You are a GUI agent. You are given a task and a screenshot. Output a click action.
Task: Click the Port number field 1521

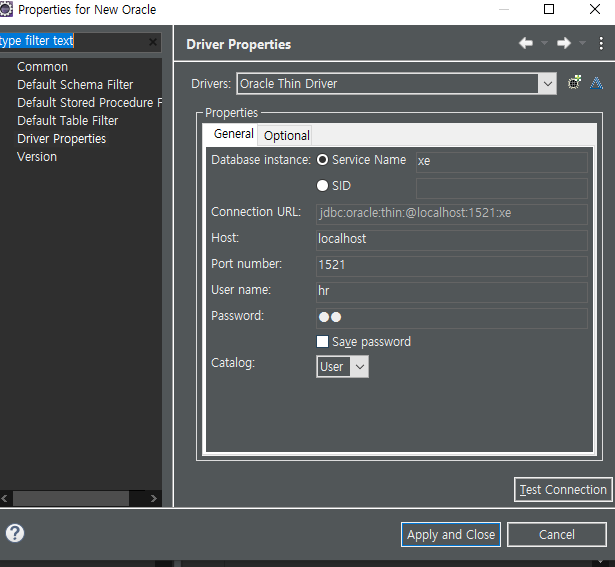pos(452,266)
